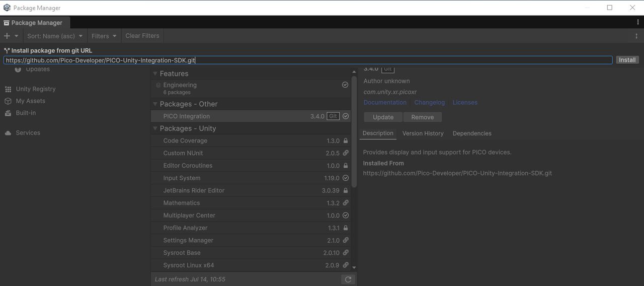Screen dimensions: 644x286
Task: Click the Install button for git URL
Action: point(627,60)
